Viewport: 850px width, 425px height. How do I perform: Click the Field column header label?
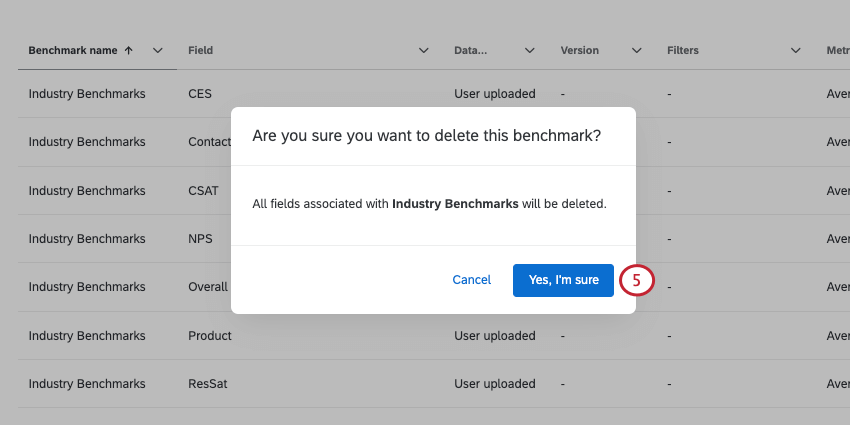[x=200, y=50]
